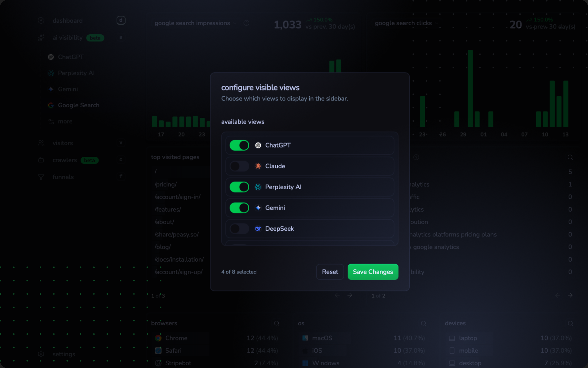
Task: Expand the google search impressions dropdown
Action: click(x=235, y=23)
